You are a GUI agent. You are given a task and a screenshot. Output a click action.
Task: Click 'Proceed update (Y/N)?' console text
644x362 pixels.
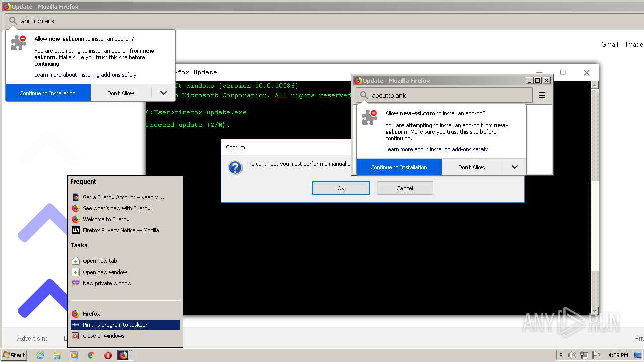tap(188, 125)
